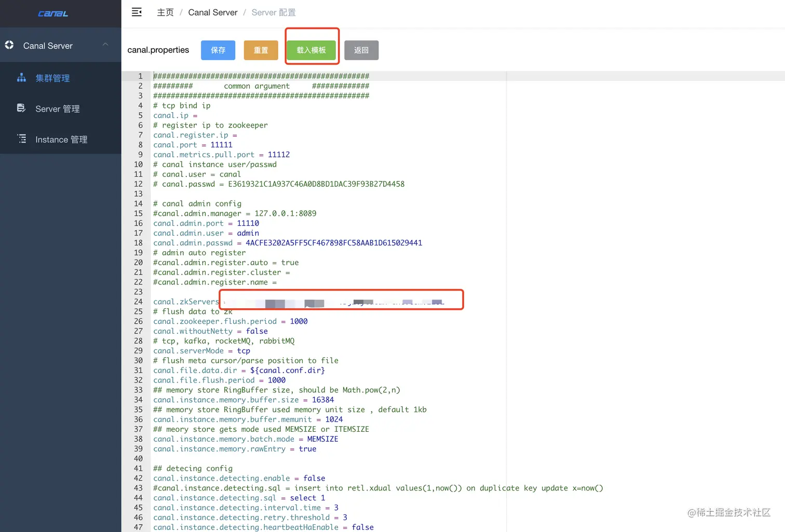Click line 9 canal.metrics.pull.port value 11112
Viewport: 785px width, 532px height.
click(279, 155)
